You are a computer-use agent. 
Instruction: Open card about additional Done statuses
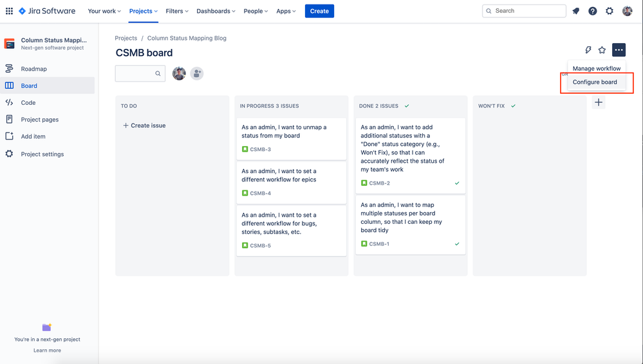click(x=411, y=156)
